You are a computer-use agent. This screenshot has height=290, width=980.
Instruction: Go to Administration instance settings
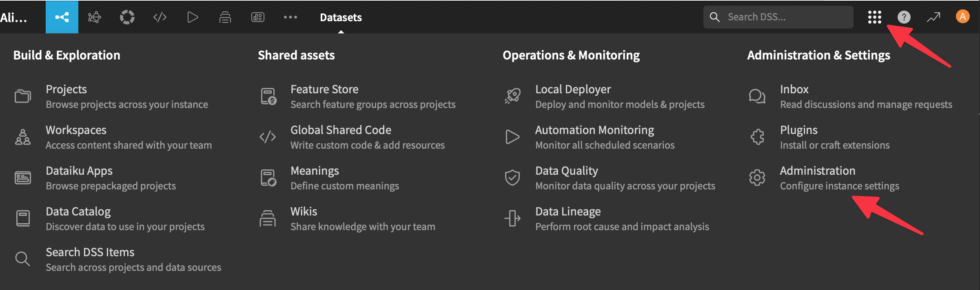coord(817,171)
